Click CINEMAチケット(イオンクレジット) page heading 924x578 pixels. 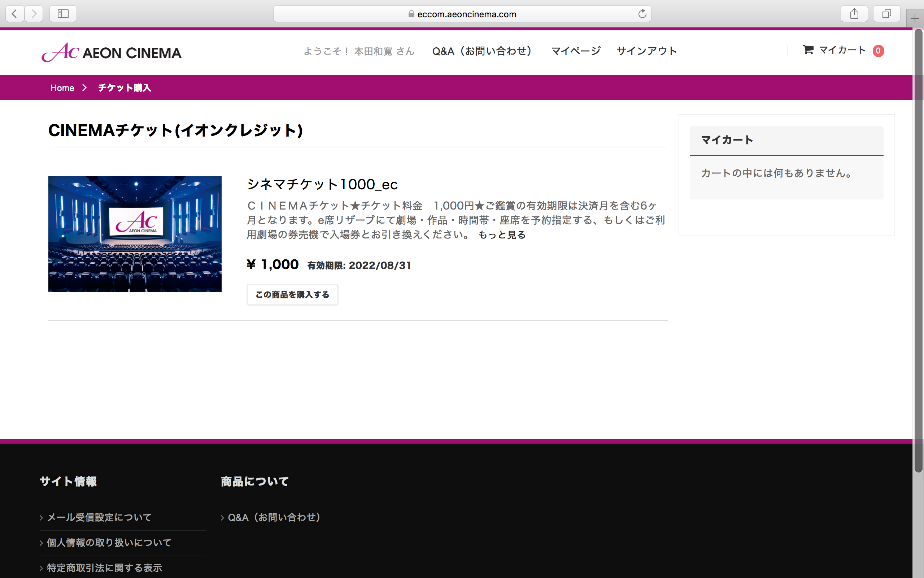(x=176, y=130)
